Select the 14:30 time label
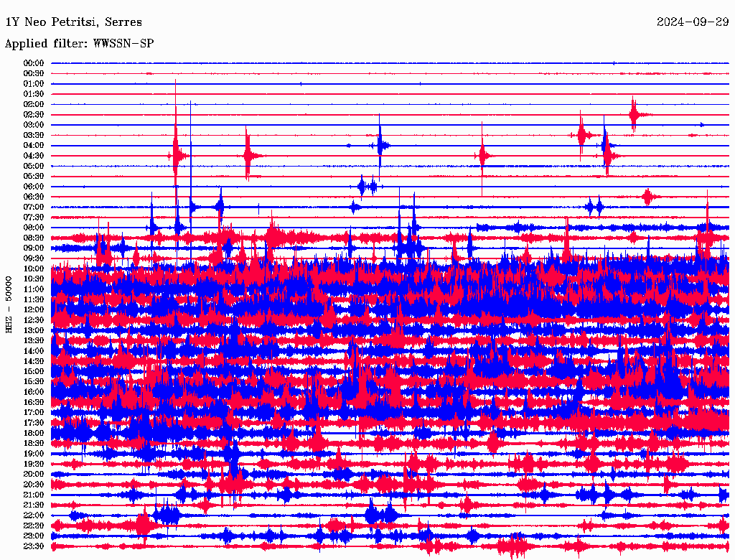The width and height of the screenshot is (735, 560). [x=34, y=361]
